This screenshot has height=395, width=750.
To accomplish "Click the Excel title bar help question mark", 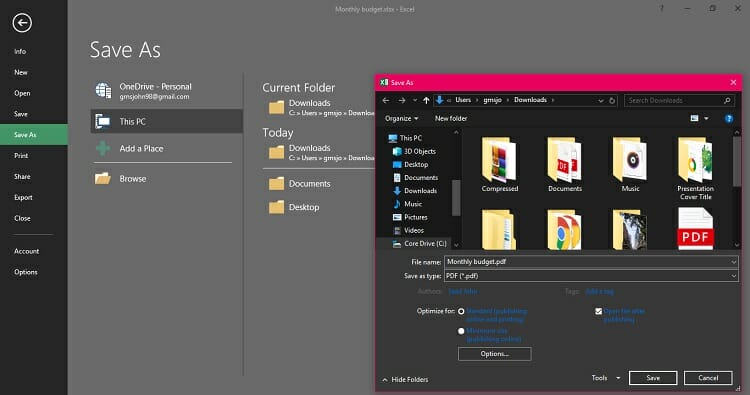I will (662, 9).
